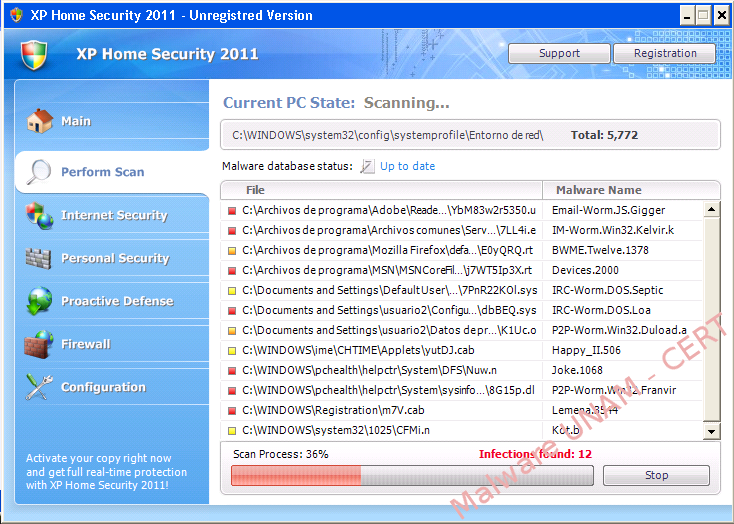Click orange marker for K1Uc.o row
The height and width of the screenshot is (524, 734).
click(x=232, y=331)
